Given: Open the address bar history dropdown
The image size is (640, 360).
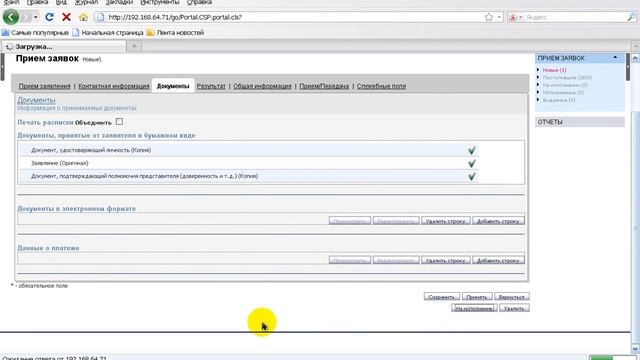Looking at the screenshot, I should click(499, 17).
